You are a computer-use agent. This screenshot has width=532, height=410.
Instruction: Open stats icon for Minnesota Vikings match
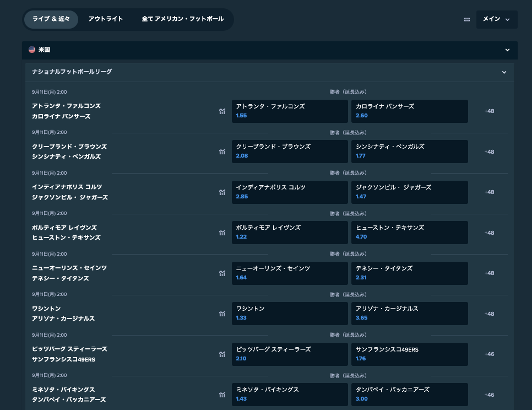[x=222, y=395]
